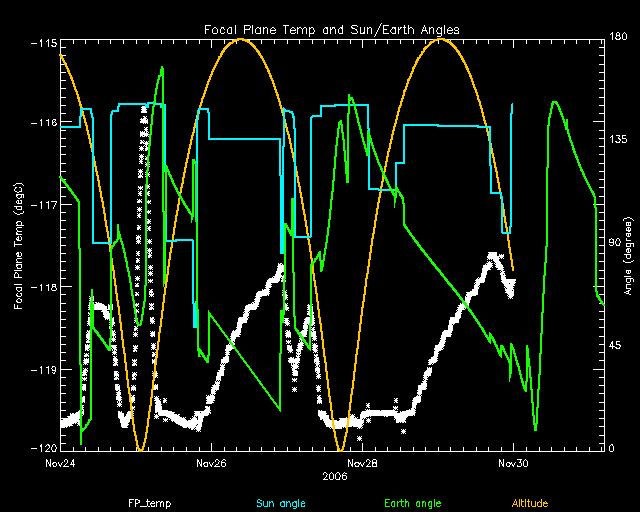Click the Nov24 x-axis tick label
The image size is (640, 512).
click(60, 463)
